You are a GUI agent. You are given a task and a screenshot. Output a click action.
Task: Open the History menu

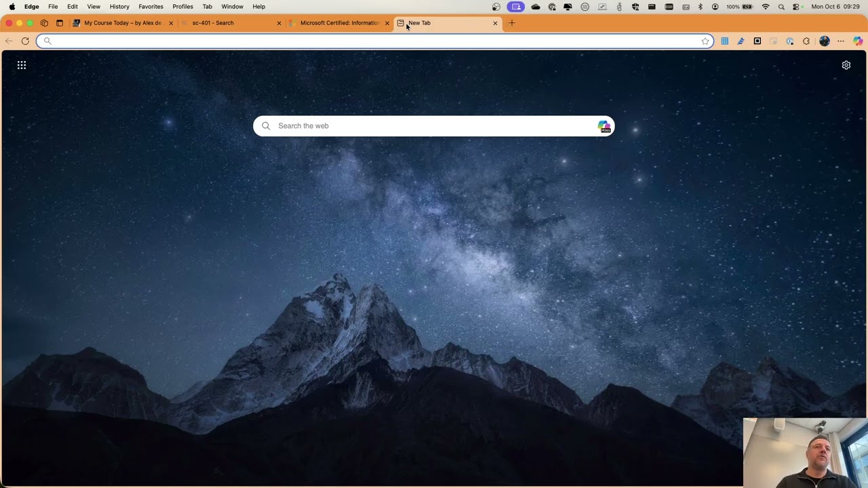click(119, 7)
